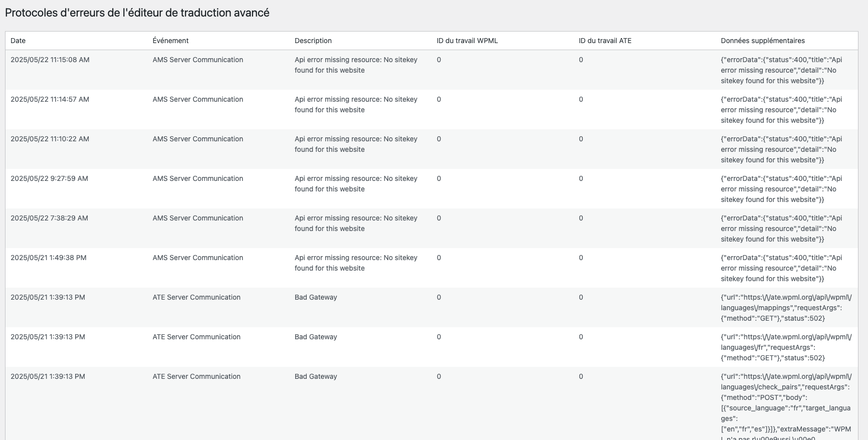Viewport: 868px width, 440px height.
Task: Select the Données supplémentaires column header
Action: coord(763,41)
